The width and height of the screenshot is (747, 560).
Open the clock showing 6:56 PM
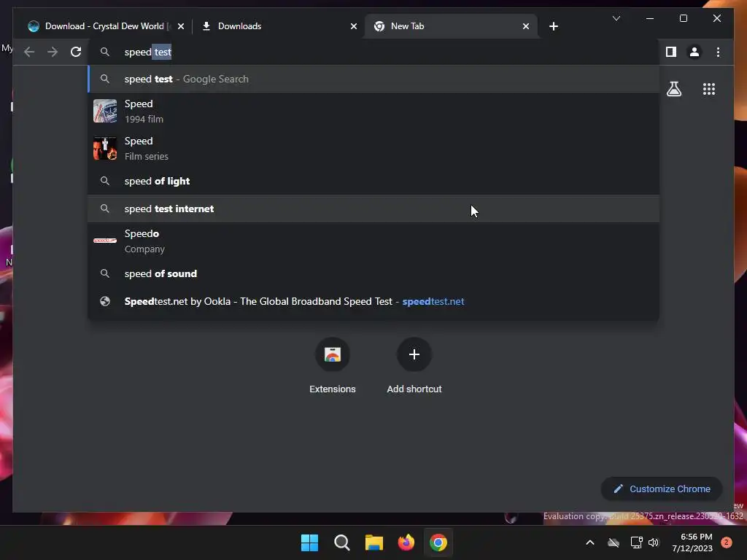click(x=692, y=542)
